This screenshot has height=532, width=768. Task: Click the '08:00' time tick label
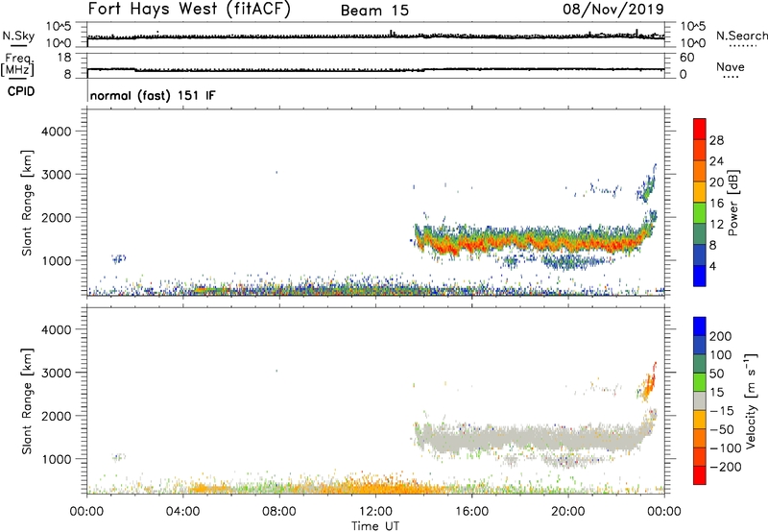(x=279, y=512)
